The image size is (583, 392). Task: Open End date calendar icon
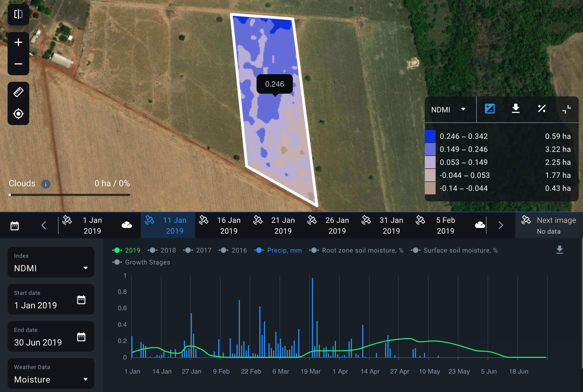coord(81,337)
